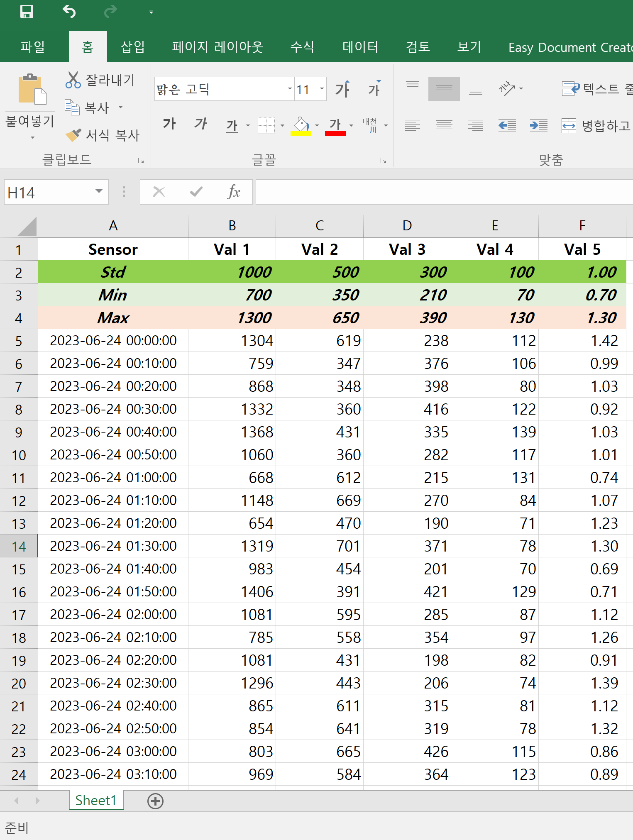Click the formula bar cancel X icon
633x840 pixels.
(x=159, y=192)
